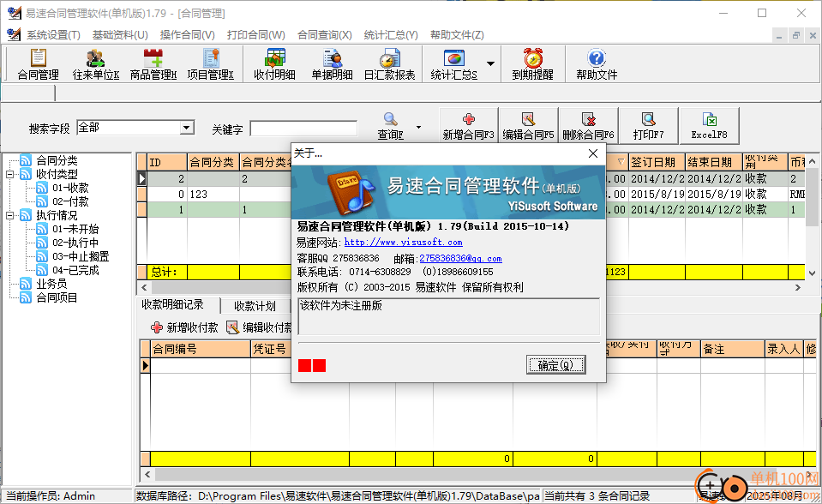Open 基础资料(U) menu
This screenshot has width=822, height=504.
point(120,35)
